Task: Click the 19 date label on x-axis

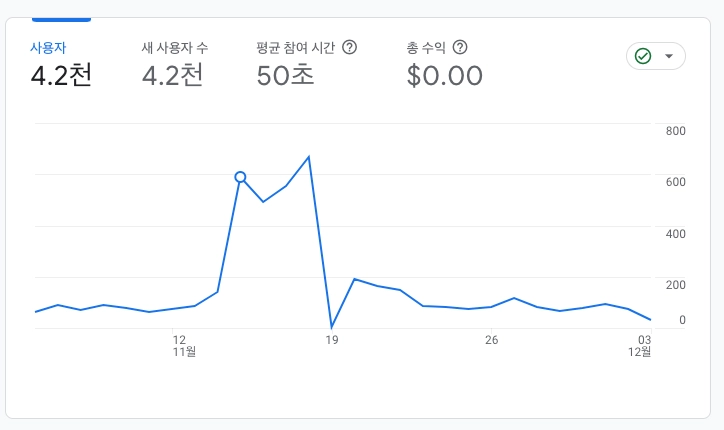Action: coord(332,340)
